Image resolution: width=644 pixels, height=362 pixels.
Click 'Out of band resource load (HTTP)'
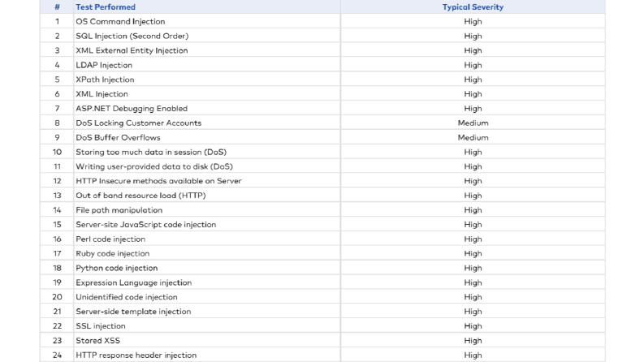pos(140,196)
